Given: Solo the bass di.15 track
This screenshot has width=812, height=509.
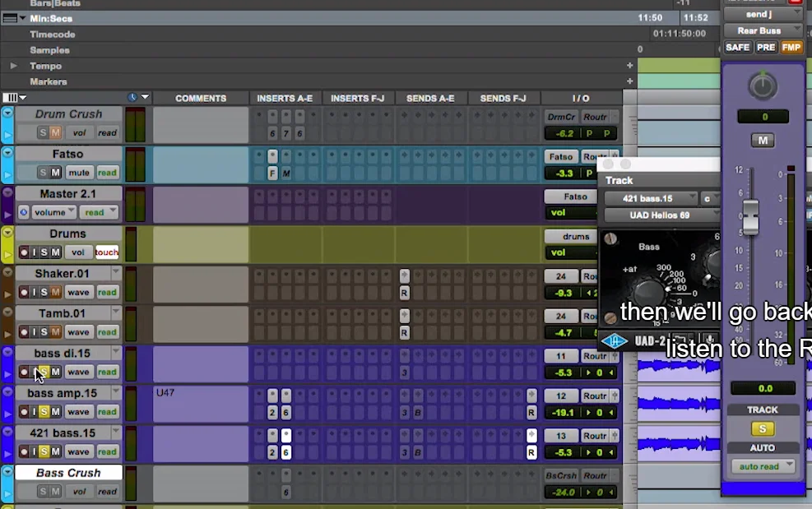Looking at the screenshot, I should pyautogui.click(x=44, y=372).
